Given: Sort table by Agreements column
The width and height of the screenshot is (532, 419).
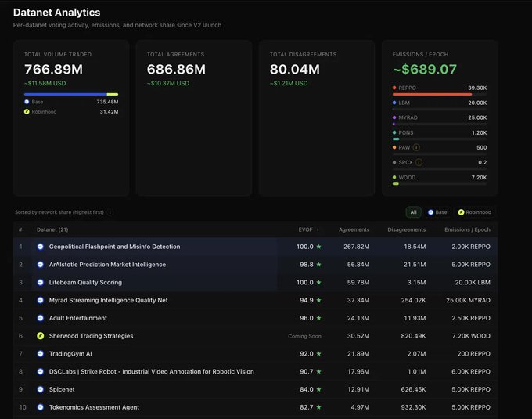Looking at the screenshot, I should (x=354, y=230).
